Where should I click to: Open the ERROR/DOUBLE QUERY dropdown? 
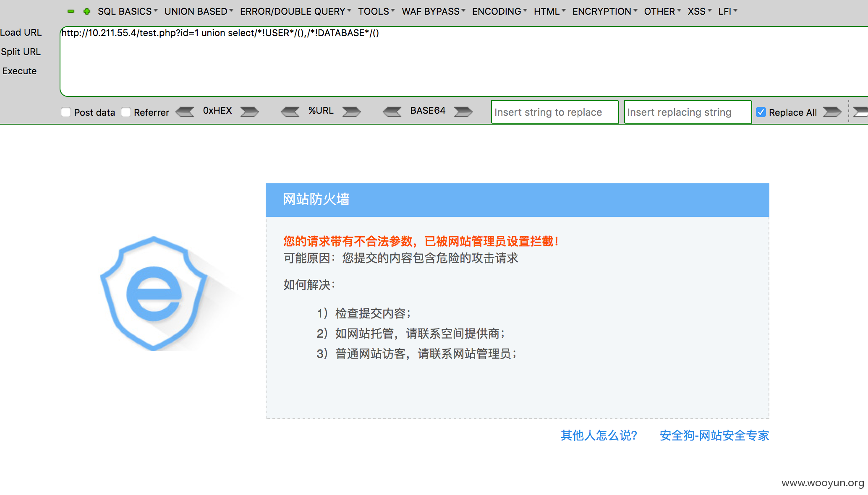tap(295, 11)
